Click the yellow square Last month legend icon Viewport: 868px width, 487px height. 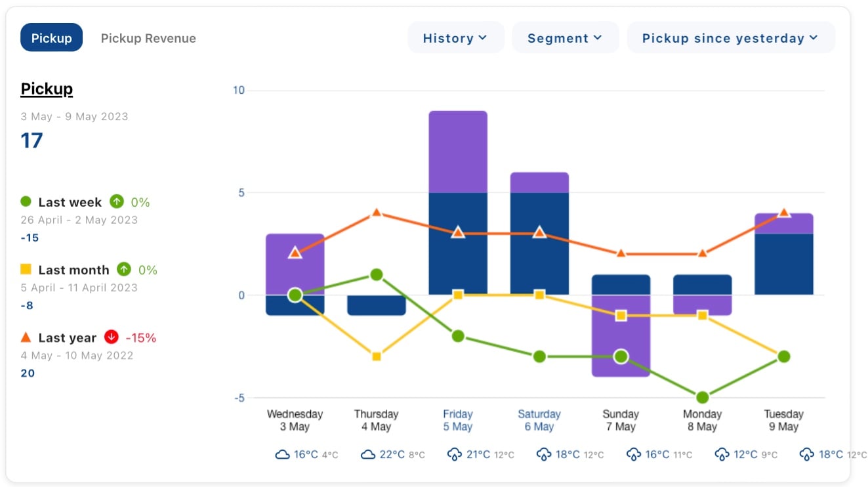[x=26, y=269]
